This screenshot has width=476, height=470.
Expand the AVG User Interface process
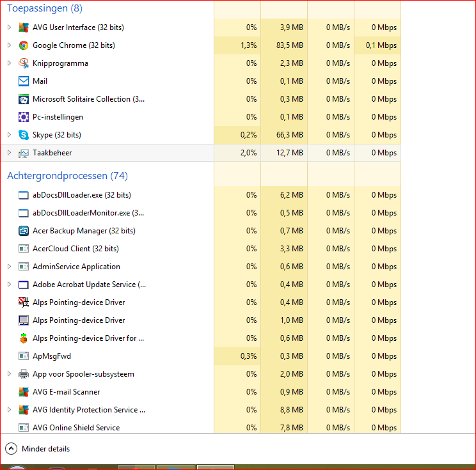pos(9,27)
